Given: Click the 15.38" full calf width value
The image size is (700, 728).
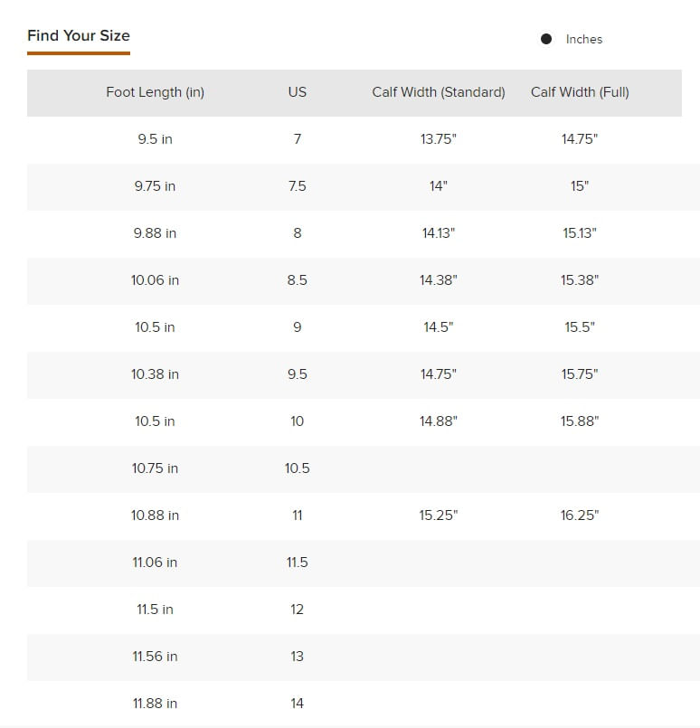Looking at the screenshot, I should (x=580, y=280).
